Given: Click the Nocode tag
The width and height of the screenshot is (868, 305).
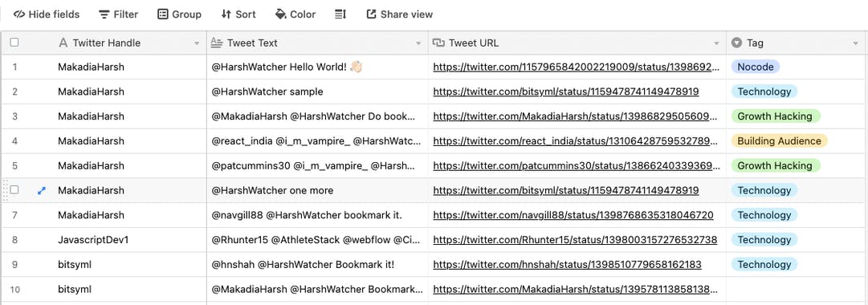Looking at the screenshot, I should 756,67.
